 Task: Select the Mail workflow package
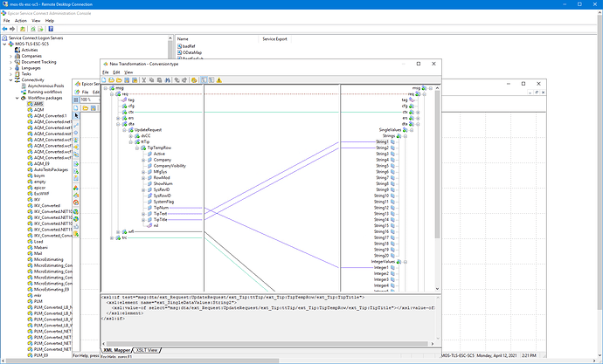click(x=38, y=253)
